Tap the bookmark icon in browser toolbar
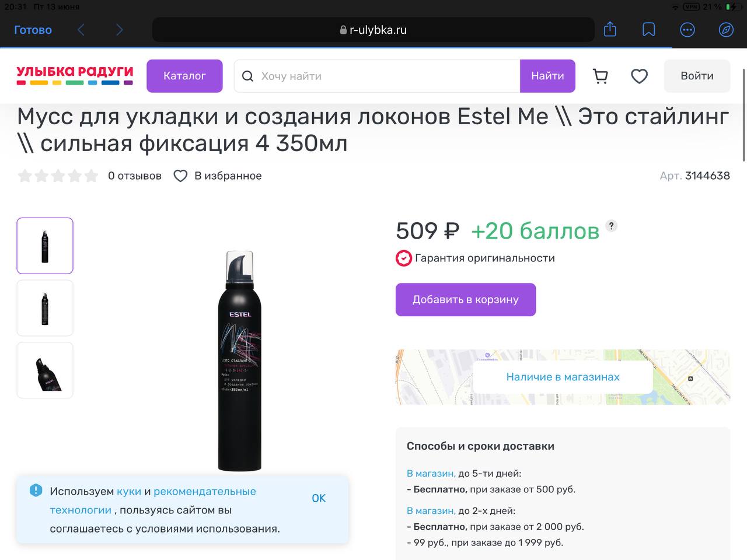Viewport: 747px width, 560px height. (648, 30)
